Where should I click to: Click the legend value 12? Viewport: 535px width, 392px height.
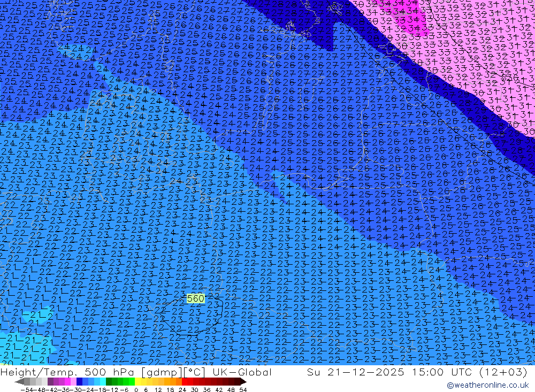point(158,390)
